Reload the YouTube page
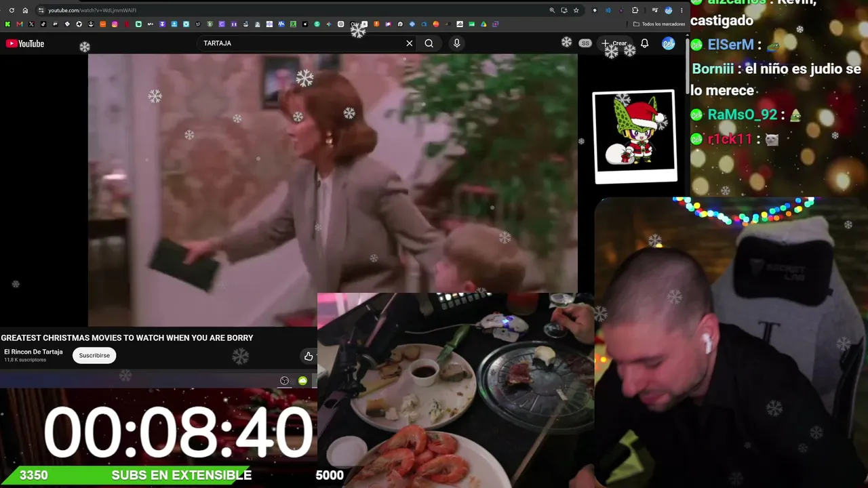This screenshot has height=488, width=868. pos(12,10)
